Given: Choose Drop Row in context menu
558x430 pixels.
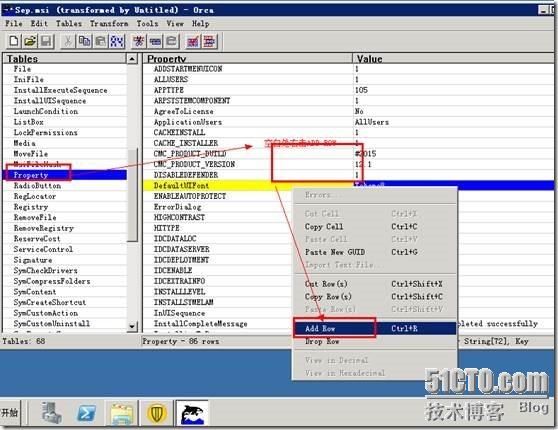Looking at the screenshot, I should (x=374, y=341).
